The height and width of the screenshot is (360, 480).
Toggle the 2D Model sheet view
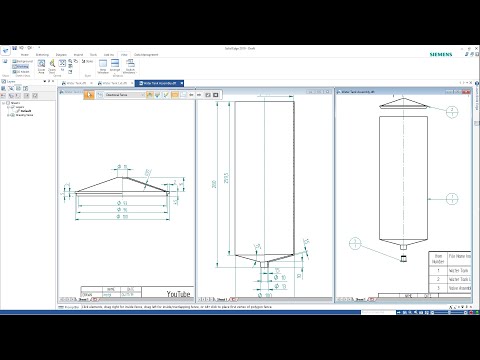click(21, 72)
